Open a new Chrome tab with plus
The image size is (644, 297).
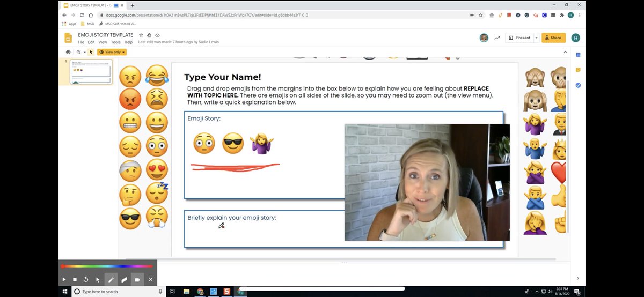[x=133, y=5]
